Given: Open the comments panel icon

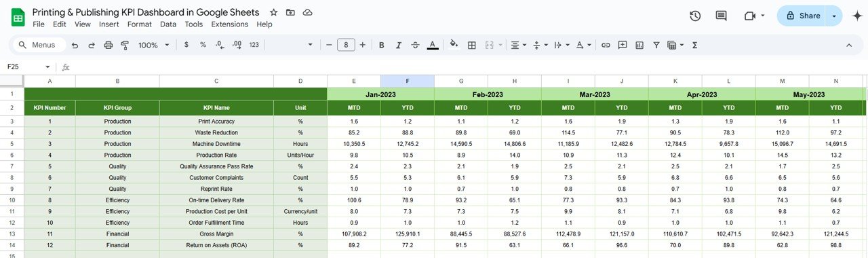Looking at the screenshot, I should click(x=721, y=16).
